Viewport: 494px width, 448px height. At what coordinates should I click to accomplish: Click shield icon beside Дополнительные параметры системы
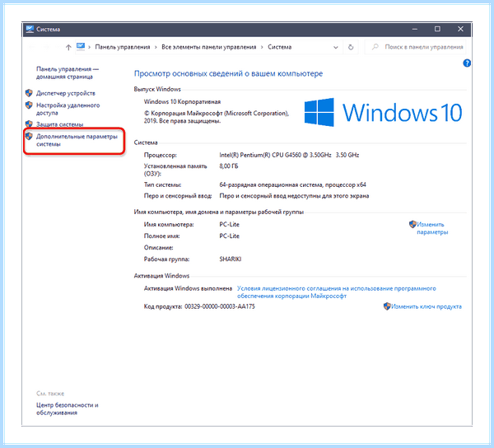[29, 136]
